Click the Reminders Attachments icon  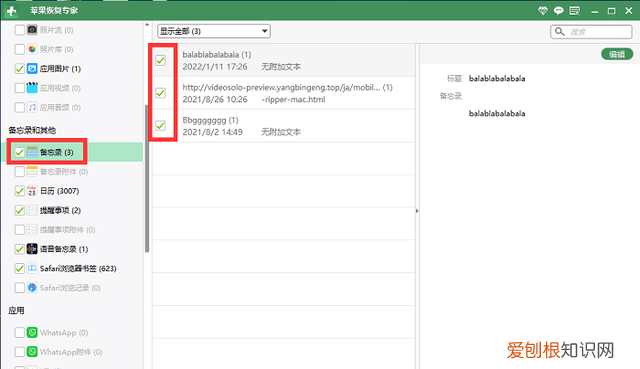coord(32,230)
